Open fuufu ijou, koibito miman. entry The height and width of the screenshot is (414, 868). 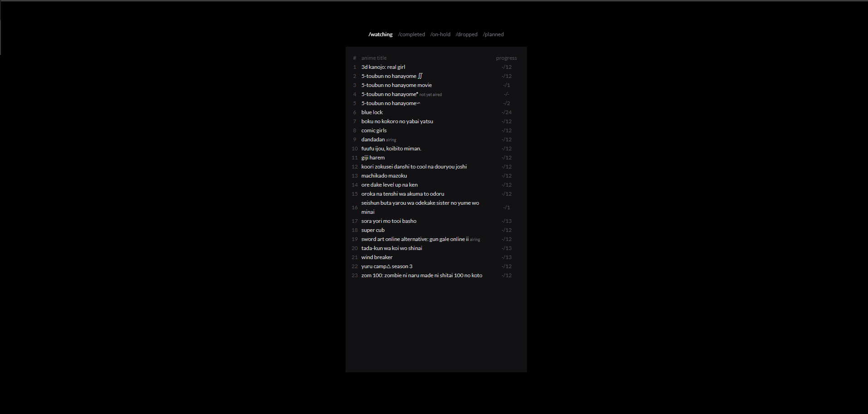[x=391, y=149]
